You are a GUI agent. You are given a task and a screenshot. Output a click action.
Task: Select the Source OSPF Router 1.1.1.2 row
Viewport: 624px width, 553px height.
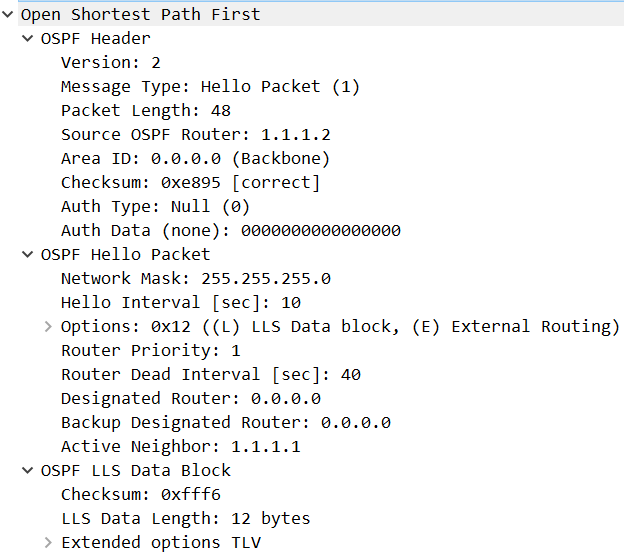195,134
